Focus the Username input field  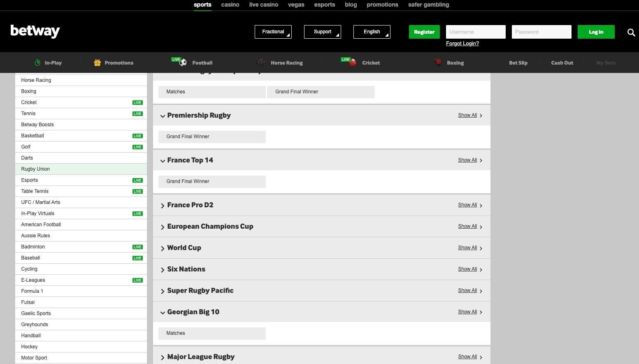click(x=476, y=32)
